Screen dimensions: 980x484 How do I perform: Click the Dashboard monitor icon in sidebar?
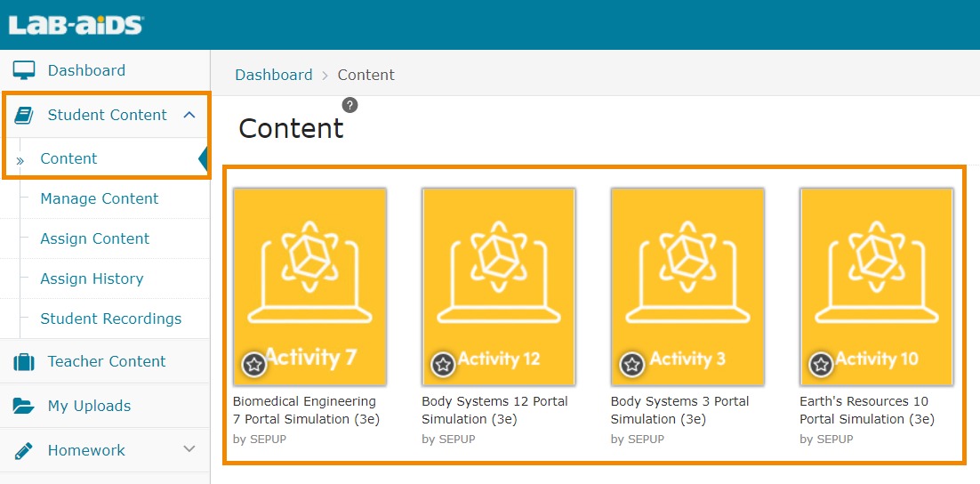point(24,71)
